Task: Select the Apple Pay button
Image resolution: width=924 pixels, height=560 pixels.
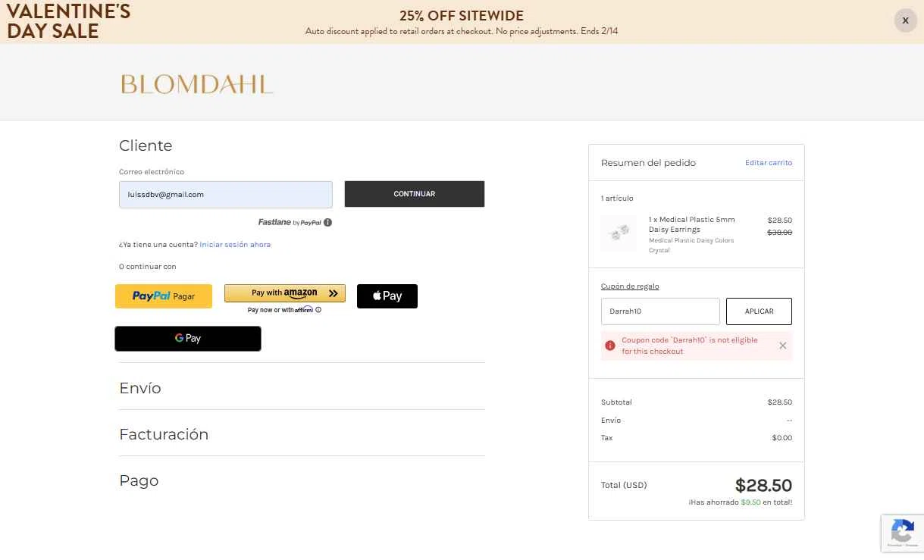Action: tap(387, 296)
